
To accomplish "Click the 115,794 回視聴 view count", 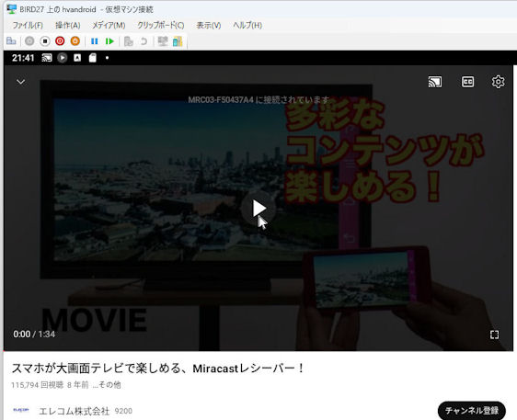I will tap(38, 385).
